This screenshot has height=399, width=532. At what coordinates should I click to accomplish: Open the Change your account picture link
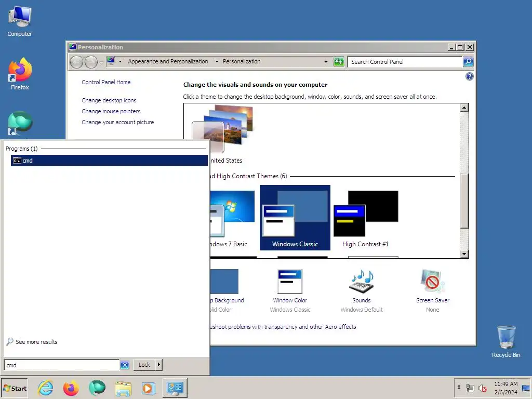(x=118, y=122)
